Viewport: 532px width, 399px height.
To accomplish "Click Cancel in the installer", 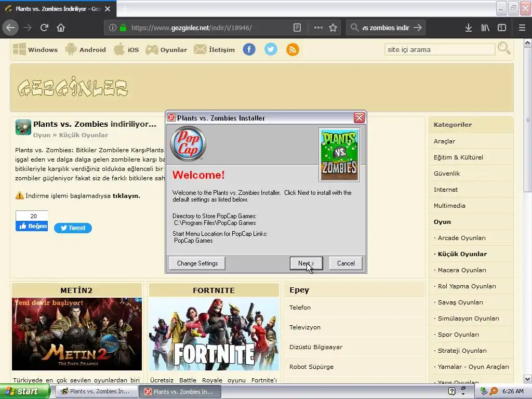I will click(345, 263).
